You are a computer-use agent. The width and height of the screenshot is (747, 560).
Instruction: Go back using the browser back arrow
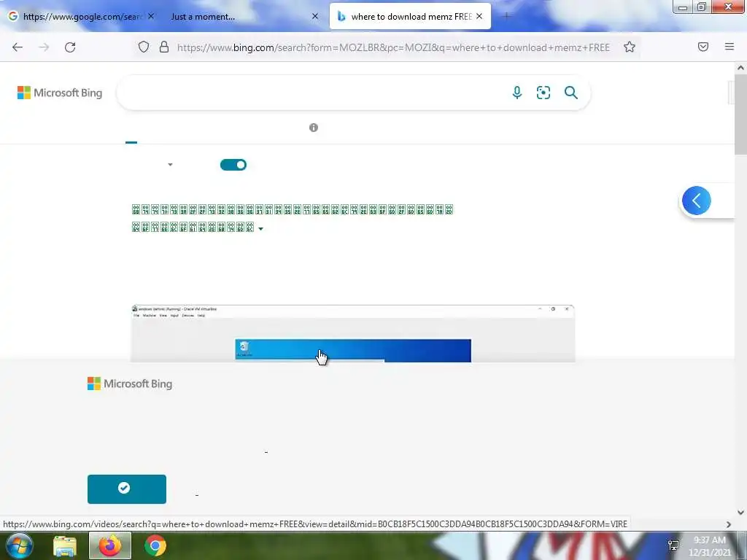[18, 47]
